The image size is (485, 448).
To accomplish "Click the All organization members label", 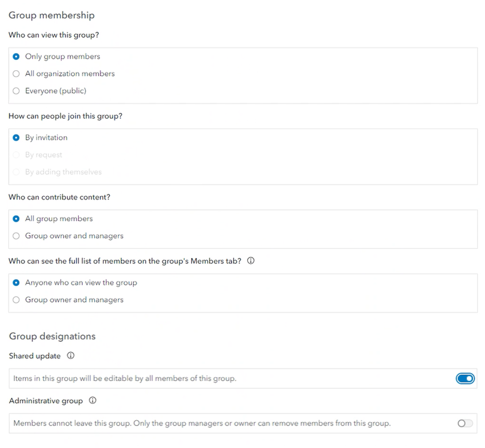I will tap(70, 74).
